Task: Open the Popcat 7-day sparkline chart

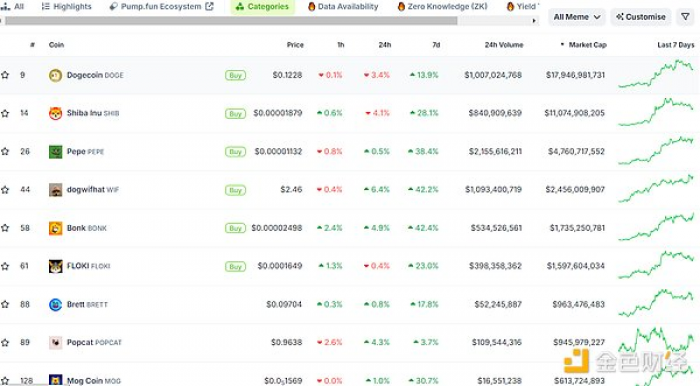Action: pyautogui.click(x=656, y=341)
